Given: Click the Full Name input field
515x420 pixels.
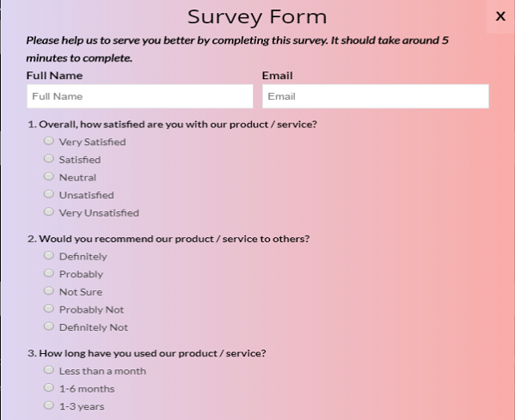Looking at the screenshot, I should [x=140, y=96].
